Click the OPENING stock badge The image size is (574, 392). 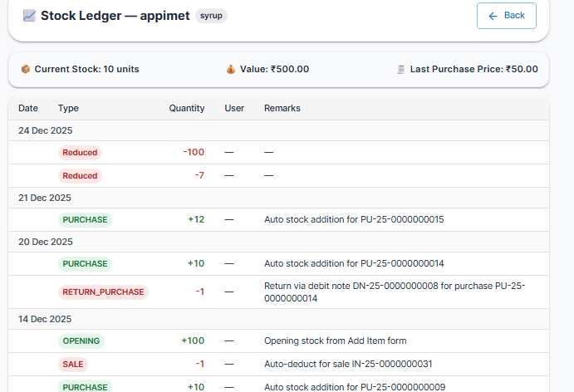pyautogui.click(x=81, y=341)
